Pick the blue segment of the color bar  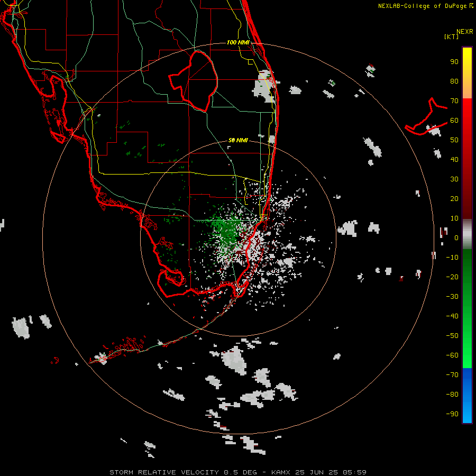click(x=467, y=396)
